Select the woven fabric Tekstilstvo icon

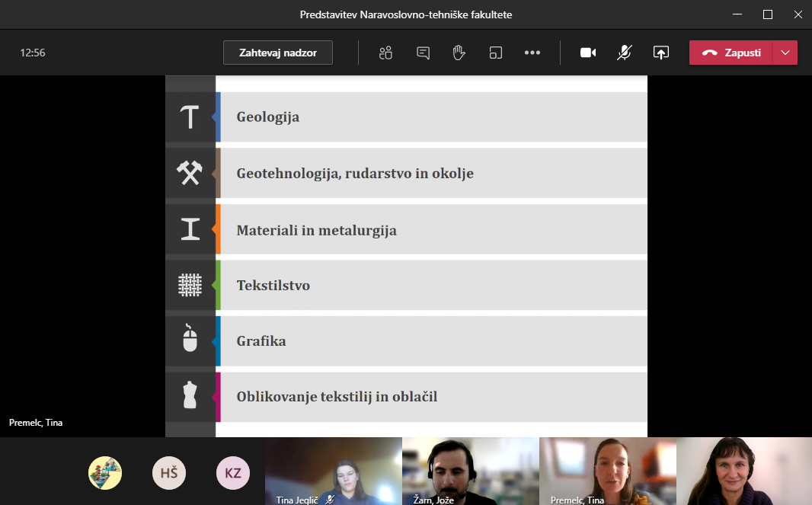[190, 285]
